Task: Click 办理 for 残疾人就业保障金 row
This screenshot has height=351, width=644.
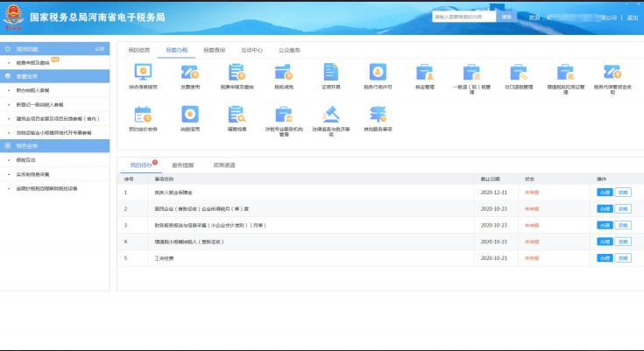Action: click(x=605, y=193)
